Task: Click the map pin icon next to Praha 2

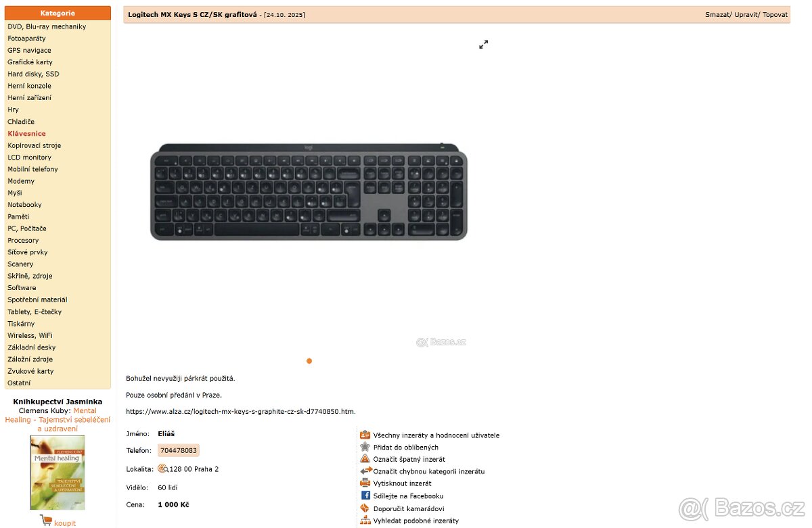Action: tap(163, 469)
